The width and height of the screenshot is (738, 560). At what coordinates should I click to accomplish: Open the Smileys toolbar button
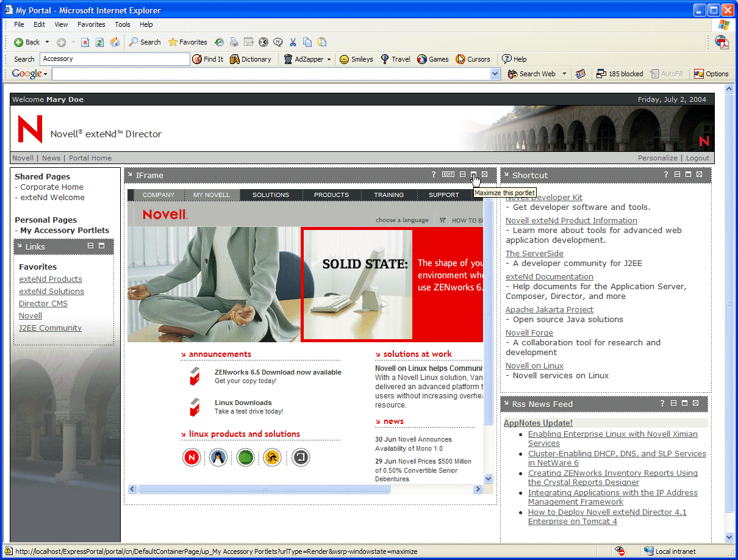click(x=357, y=59)
